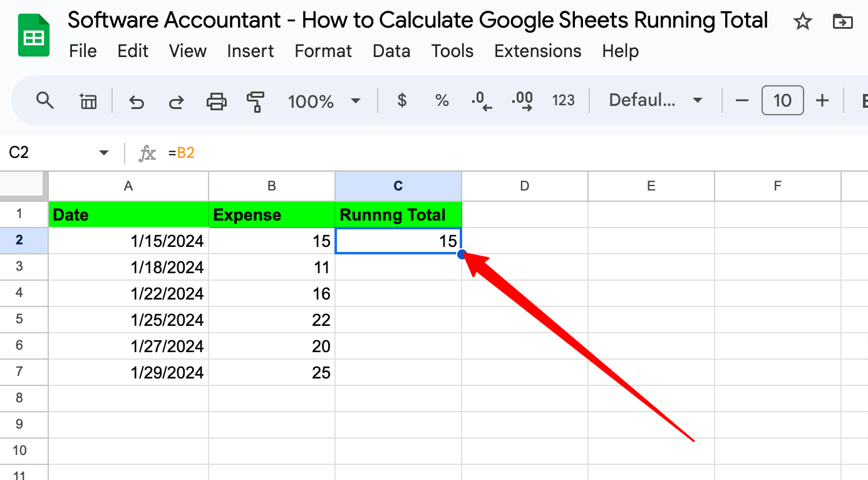Select column E header
This screenshot has height=480, width=868.
pos(651,185)
